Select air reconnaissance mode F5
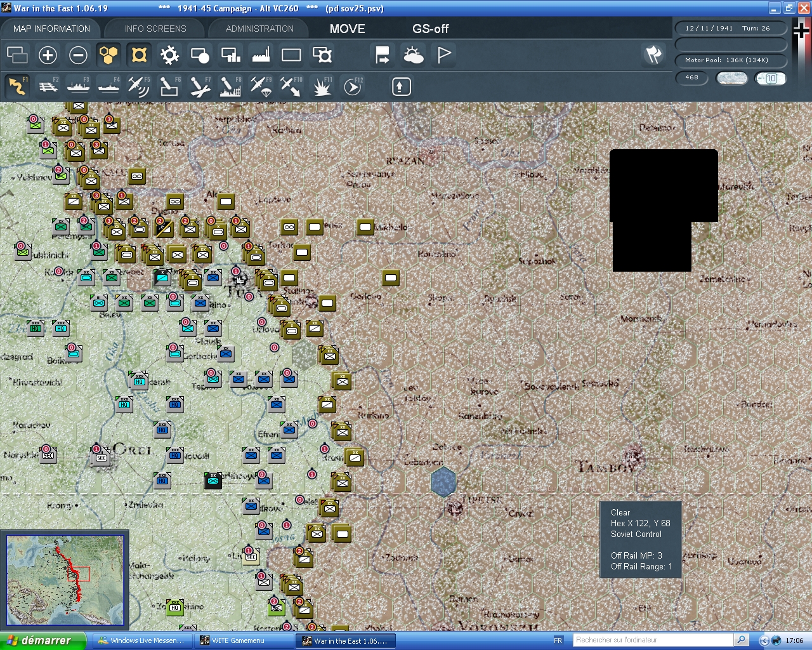812x650 pixels. tap(139, 86)
